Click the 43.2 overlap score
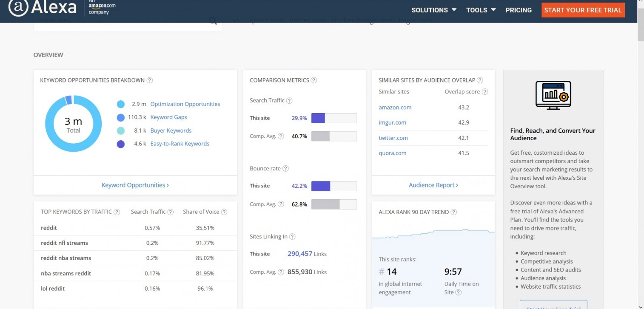 (464, 108)
